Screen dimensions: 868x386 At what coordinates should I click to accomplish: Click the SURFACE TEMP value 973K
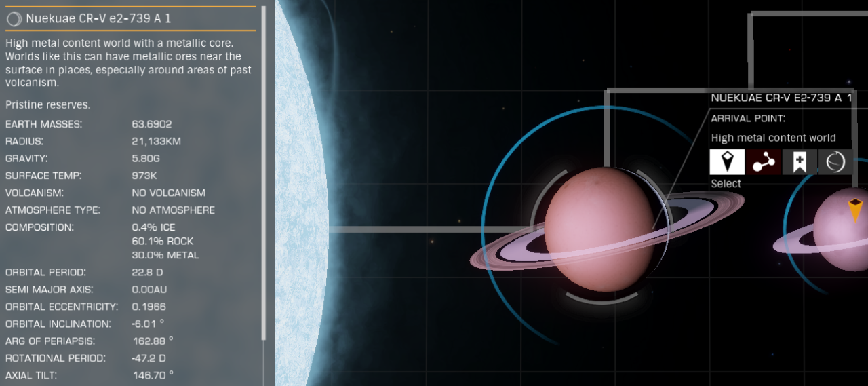(x=144, y=176)
